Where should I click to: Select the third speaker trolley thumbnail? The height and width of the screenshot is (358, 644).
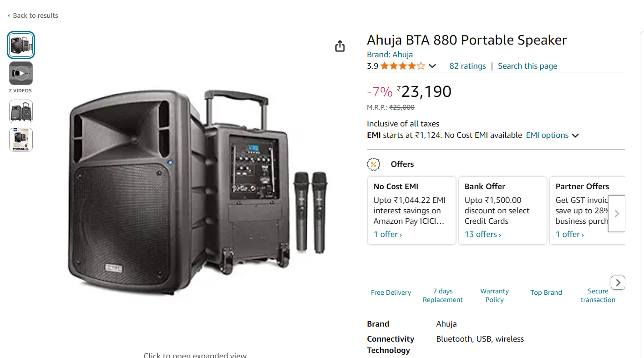click(21, 111)
